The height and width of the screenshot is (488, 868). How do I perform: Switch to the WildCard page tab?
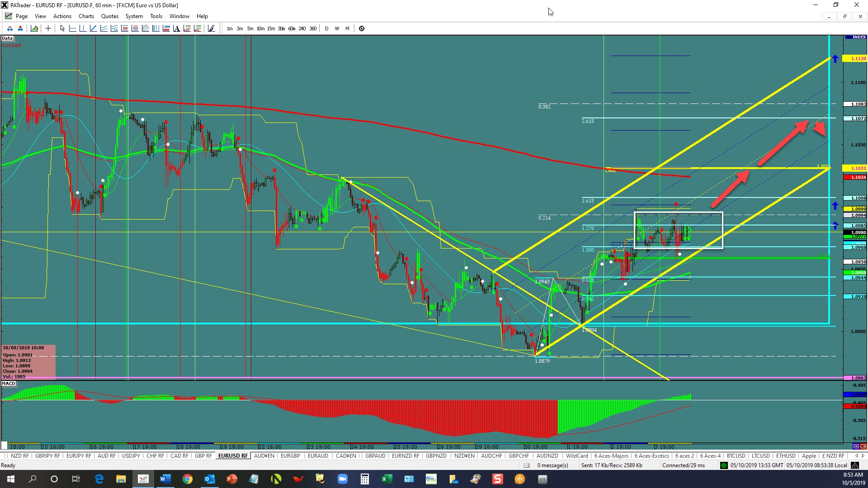(x=577, y=456)
